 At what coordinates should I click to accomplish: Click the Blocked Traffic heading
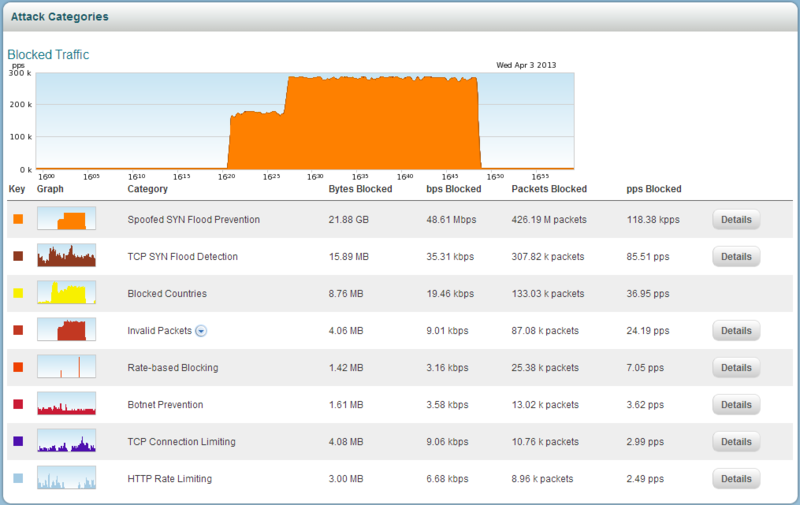click(48, 55)
